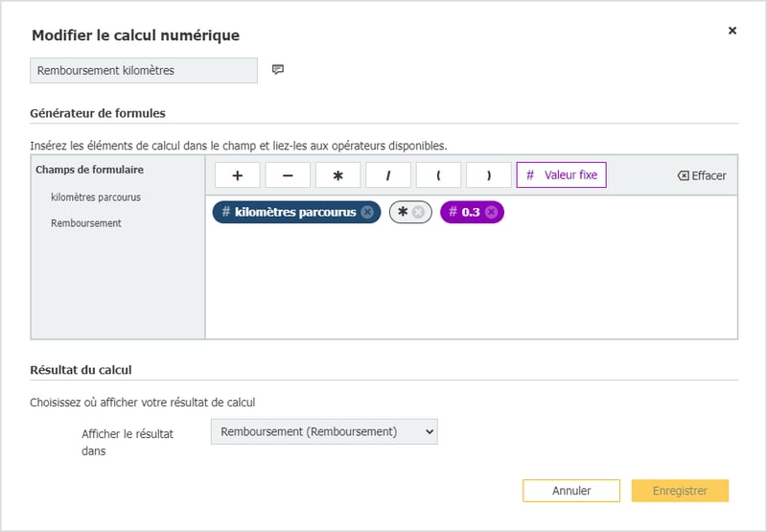This screenshot has width=767, height=532.
Task: Delete the multiplication operator chip from formula
Action: pos(418,213)
